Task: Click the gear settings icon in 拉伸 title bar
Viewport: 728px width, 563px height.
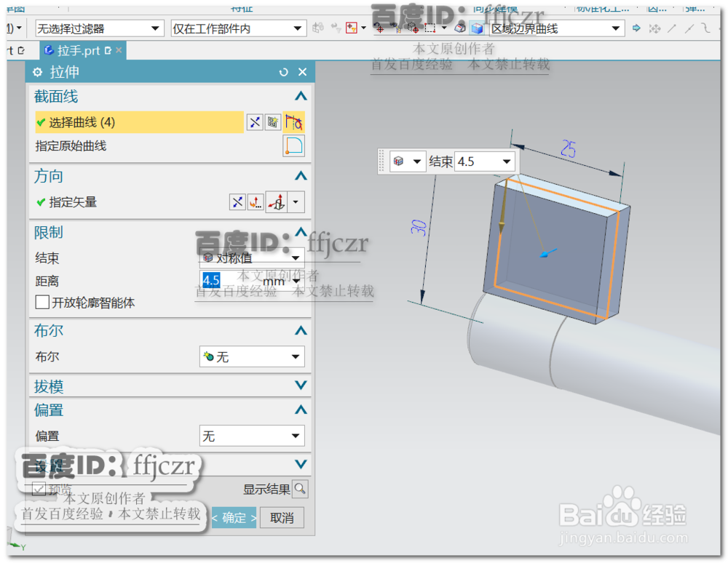Action: tap(38, 72)
